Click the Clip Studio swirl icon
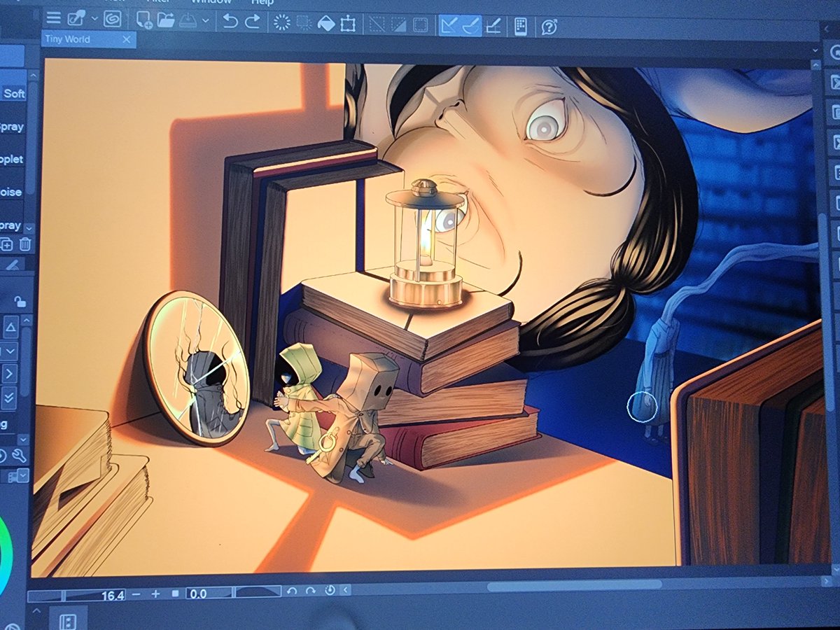The width and height of the screenshot is (840, 630). point(112,19)
